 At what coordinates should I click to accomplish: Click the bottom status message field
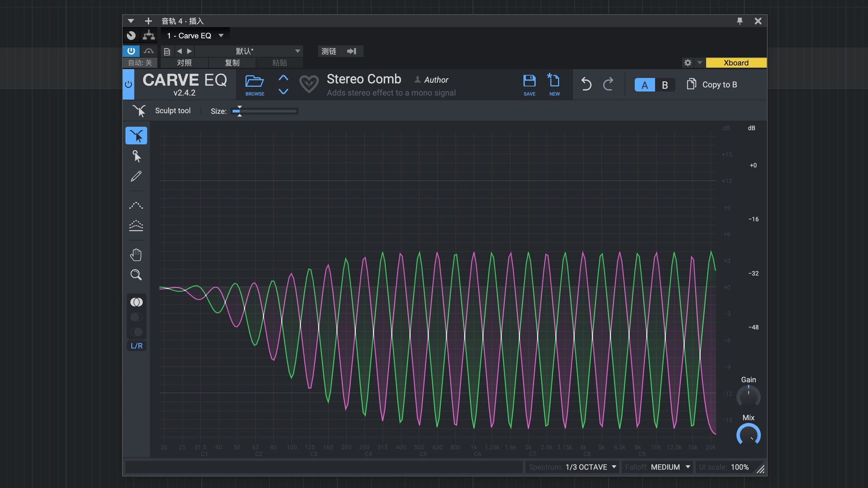pos(324,467)
